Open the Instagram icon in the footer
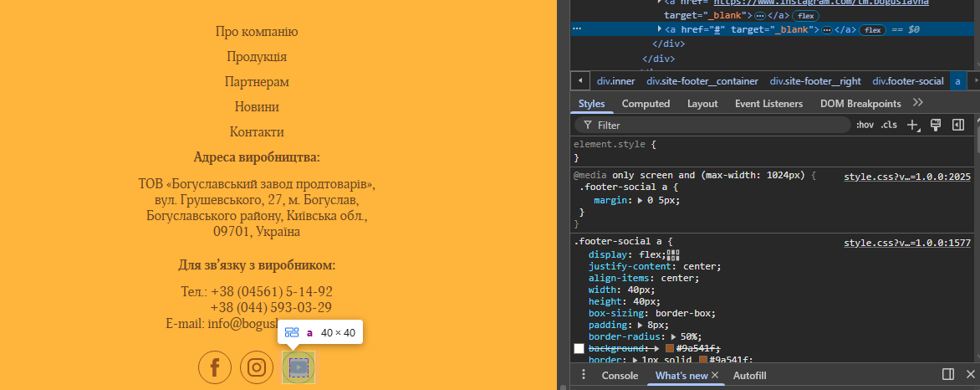The width and height of the screenshot is (980, 390). point(257,367)
